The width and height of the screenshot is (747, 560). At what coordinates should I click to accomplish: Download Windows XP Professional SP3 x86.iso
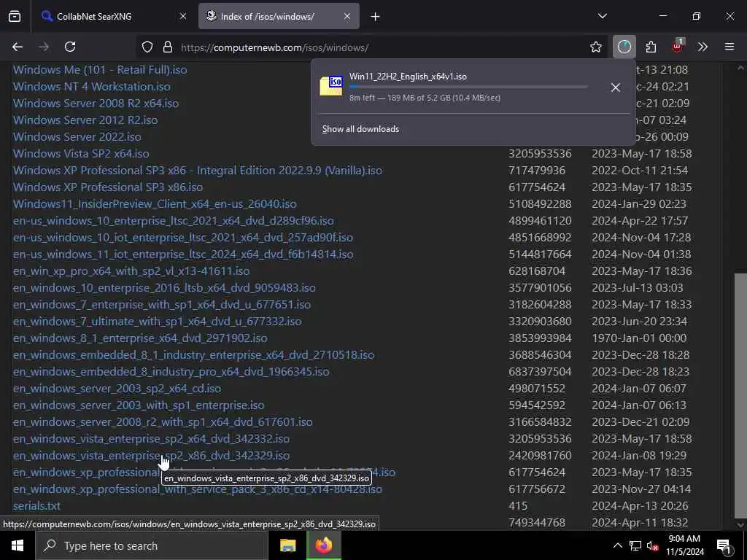click(x=108, y=187)
